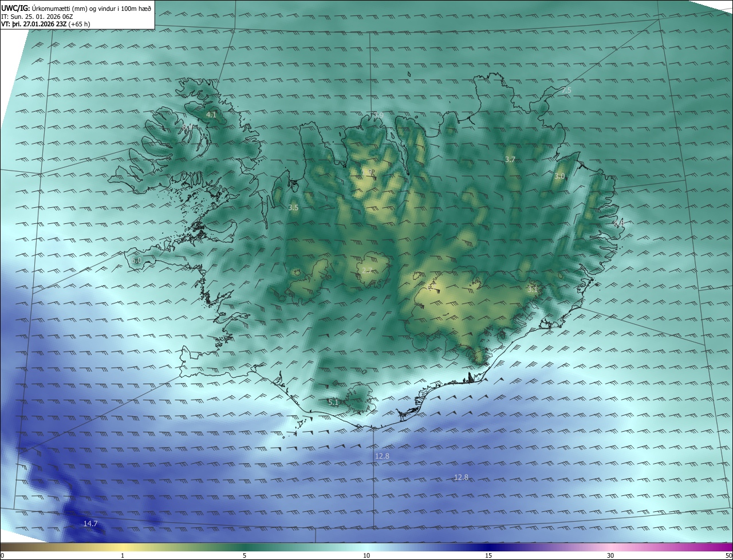
Task: Click the 5.1 value label near the south coast
Action: [x=333, y=403]
